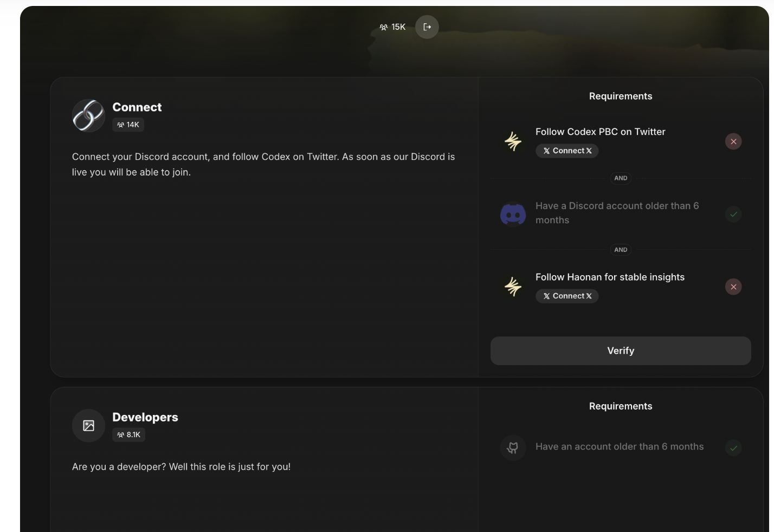Click green check for account older requirement
Screen dimensions: 774x532
(733, 447)
